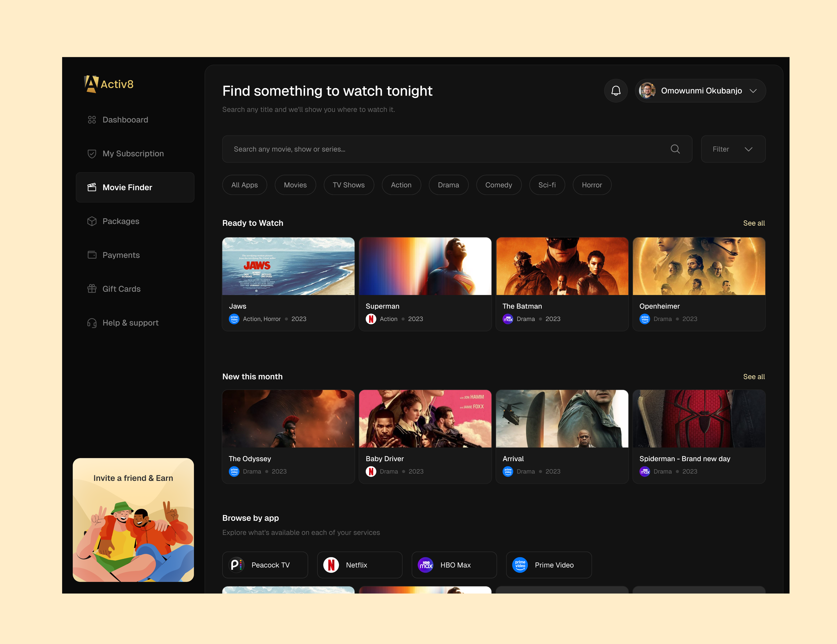Click the My Subscription shield icon
Viewport: 837px width, 644px height.
pyautogui.click(x=92, y=154)
